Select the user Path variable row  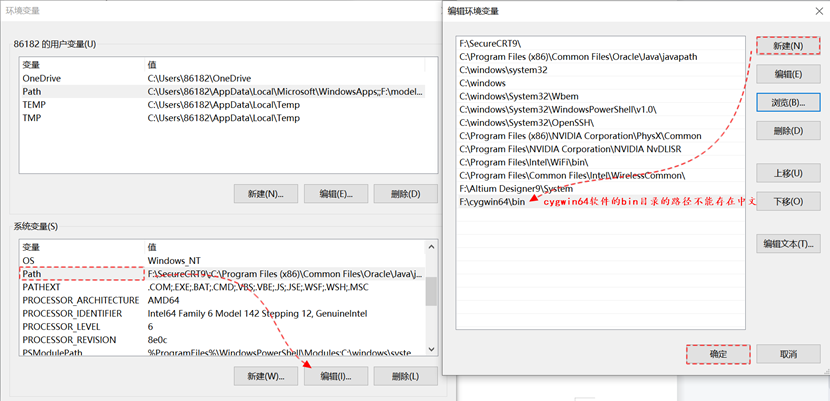point(222,92)
